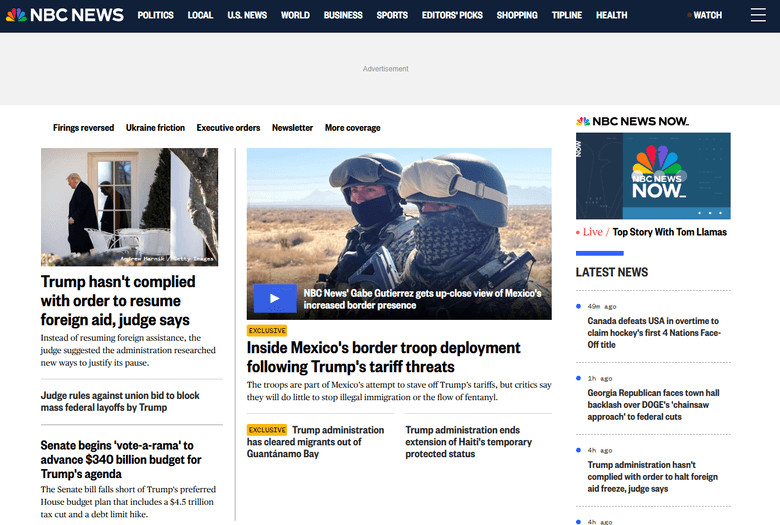Open the Firings reversed topic

[x=84, y=128]
